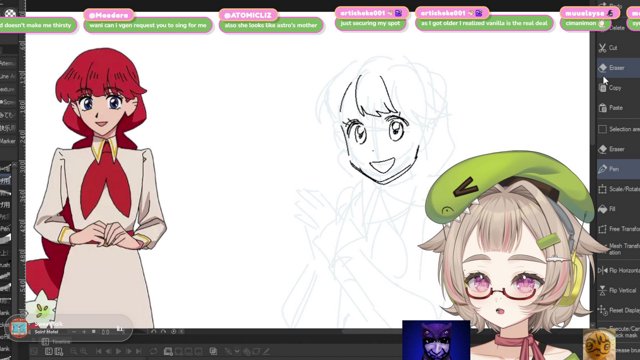Zoom out the timeline

73,351
